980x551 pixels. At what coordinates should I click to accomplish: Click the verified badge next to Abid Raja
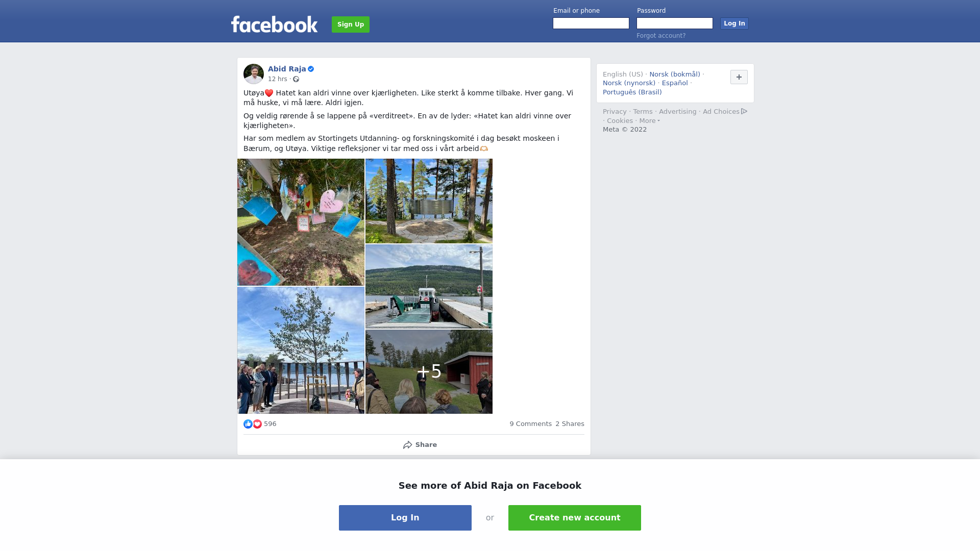311,69
